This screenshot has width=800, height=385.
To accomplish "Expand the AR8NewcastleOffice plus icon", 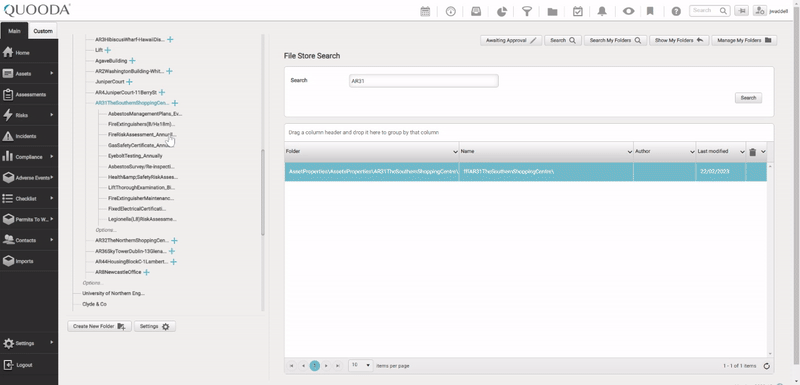I will [146, 272].
